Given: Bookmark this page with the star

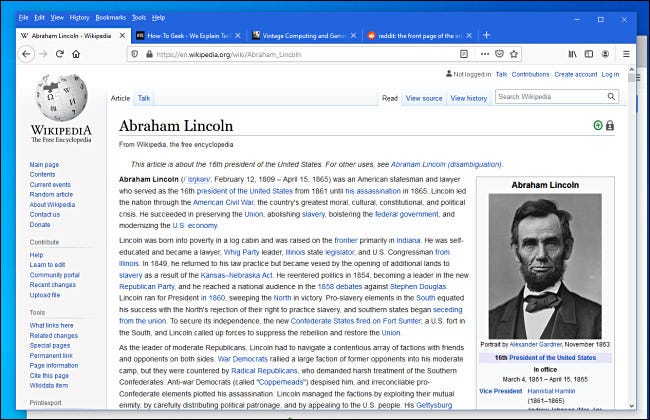Looking at the screenshot, I should point(514,54).
